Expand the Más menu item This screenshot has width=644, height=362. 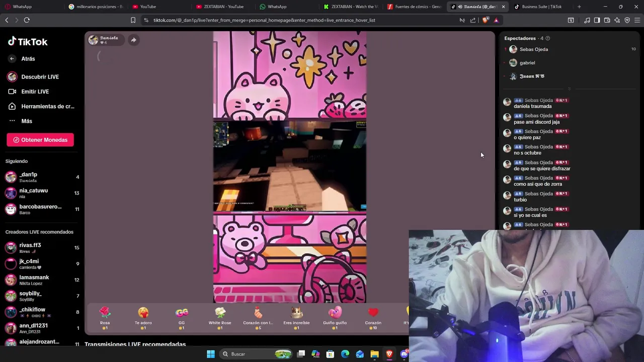(20, 121)
